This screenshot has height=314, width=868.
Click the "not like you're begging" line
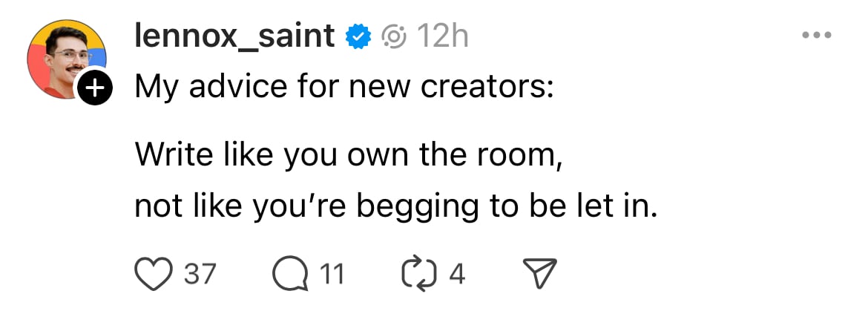(x=395, y=206)
